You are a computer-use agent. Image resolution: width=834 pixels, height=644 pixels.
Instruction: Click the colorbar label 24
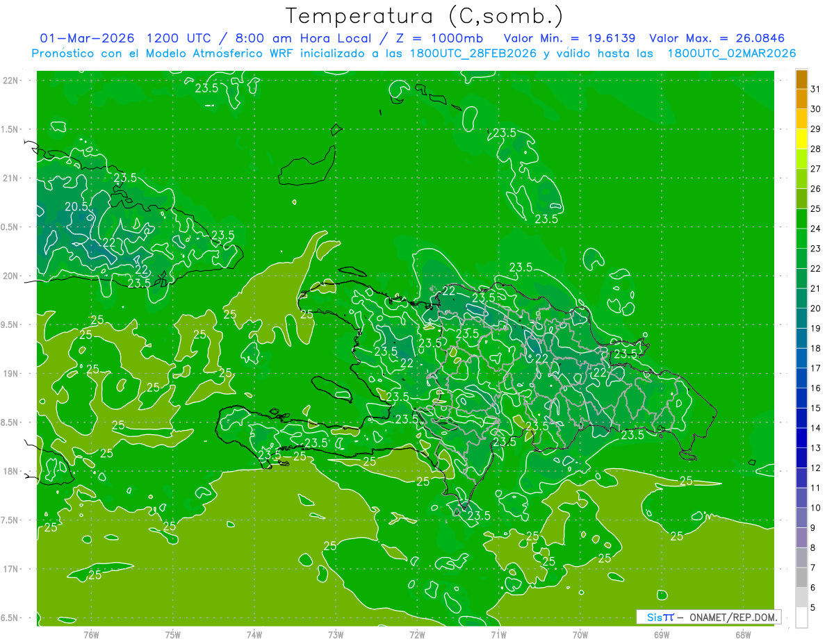click(x=816, y=229)
